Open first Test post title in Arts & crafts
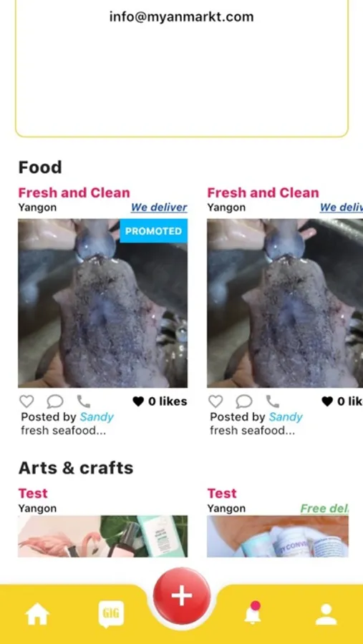This screenshot has width=363, height=644. pyautogui.click(x=33, y=493)
